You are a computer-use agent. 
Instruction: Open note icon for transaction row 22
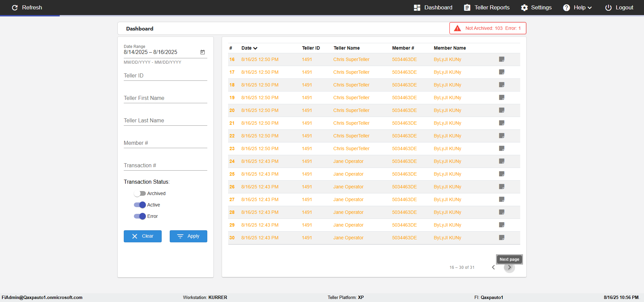pyautogui.click(x=502, y=136)
